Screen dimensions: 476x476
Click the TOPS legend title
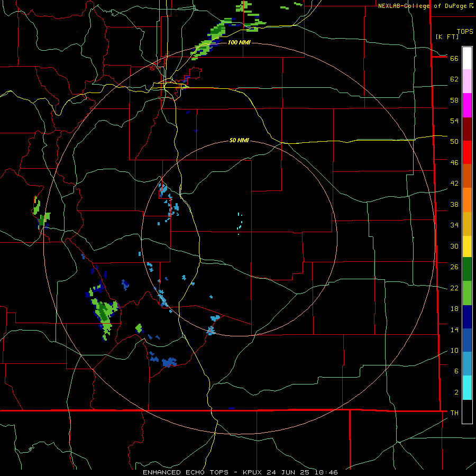click(465, 32)
